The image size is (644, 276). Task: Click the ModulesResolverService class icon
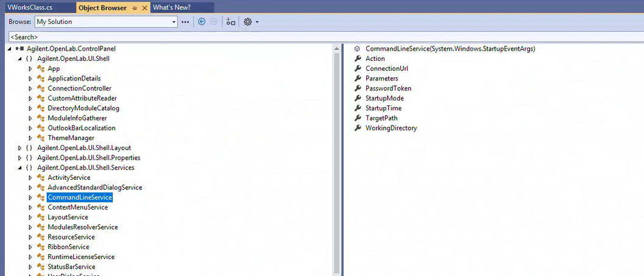(40, 227)
